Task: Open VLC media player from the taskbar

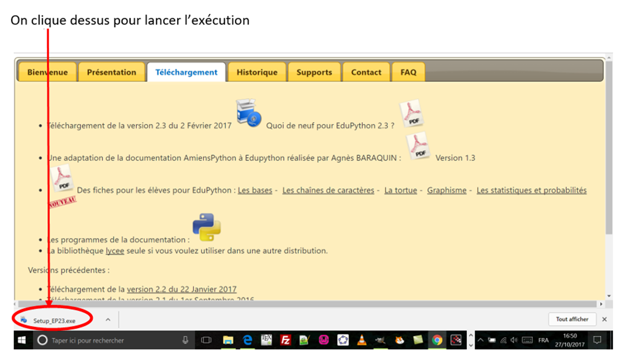Action: tap(361, 340)
